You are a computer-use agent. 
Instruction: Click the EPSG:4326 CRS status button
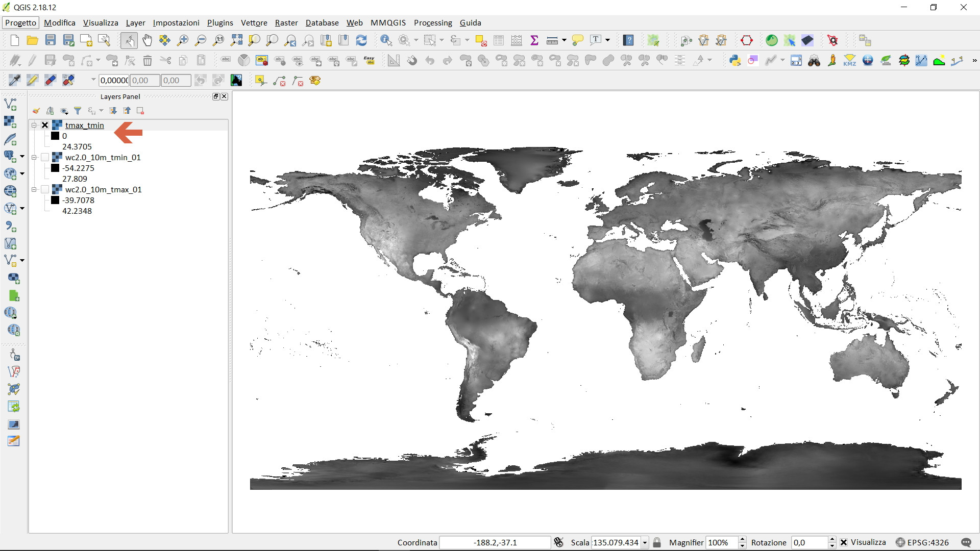pyautogui.click(x=922, y=542)
